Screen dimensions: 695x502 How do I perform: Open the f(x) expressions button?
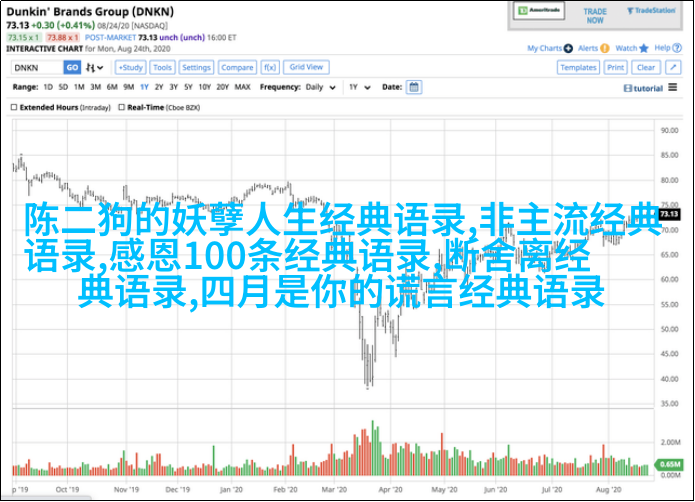tap(270, 67)
